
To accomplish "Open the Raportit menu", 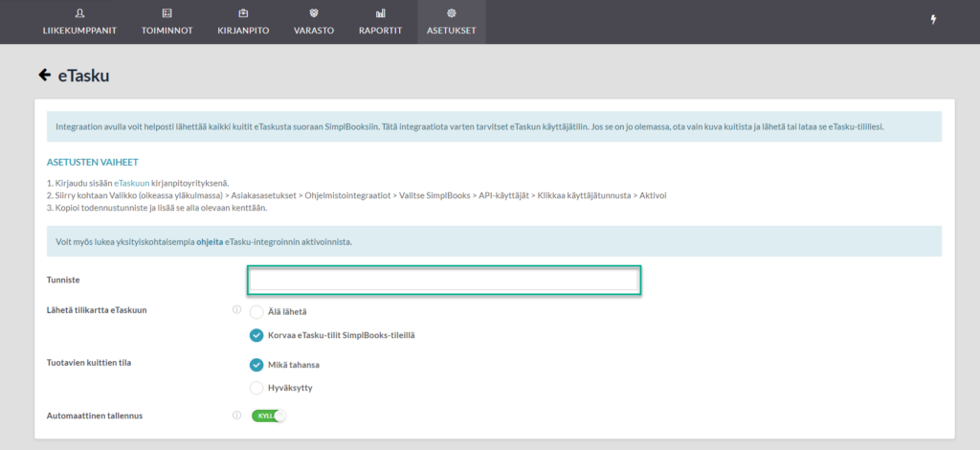I will (380, 22).
